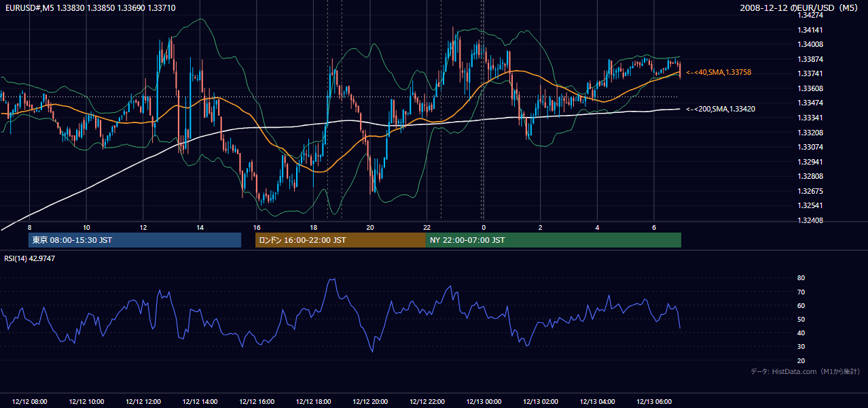Click price level 1.33074 on the axis
868x408 pixels.
click(x=811, y=147)
